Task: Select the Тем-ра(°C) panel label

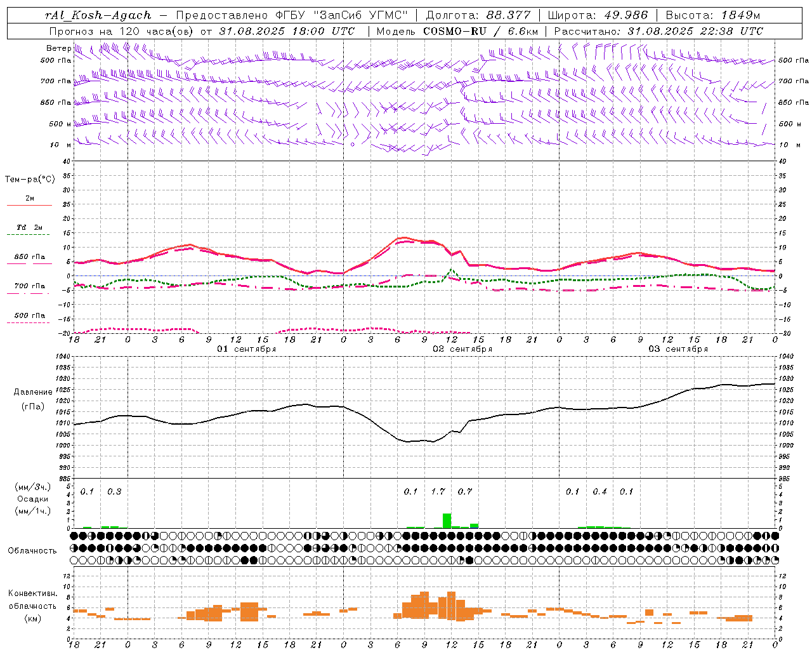Action: (30, 180)
